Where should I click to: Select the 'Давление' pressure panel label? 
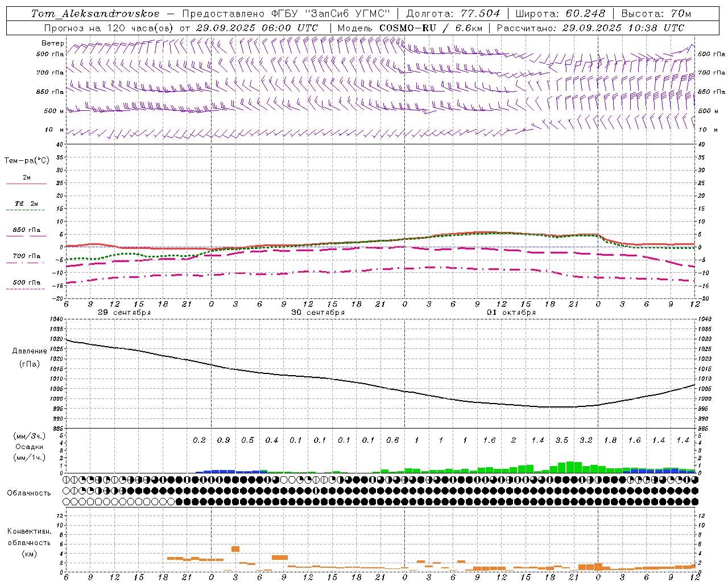click(30, 351)
